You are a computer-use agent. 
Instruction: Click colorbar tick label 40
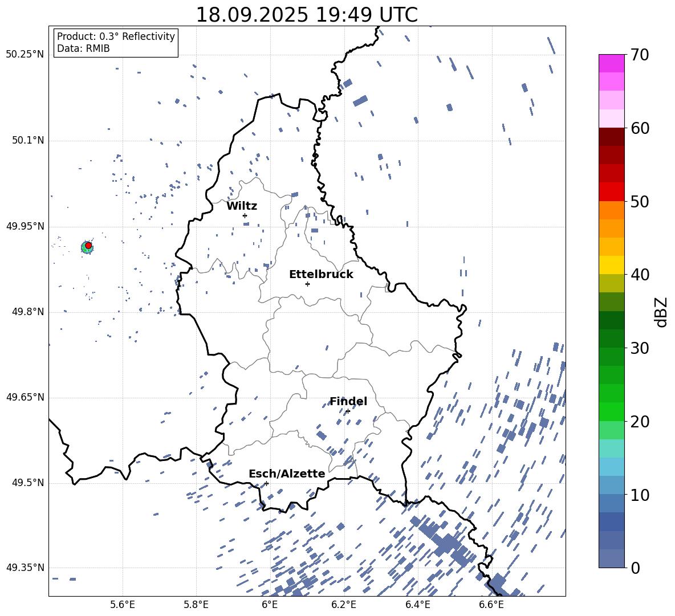640,275
